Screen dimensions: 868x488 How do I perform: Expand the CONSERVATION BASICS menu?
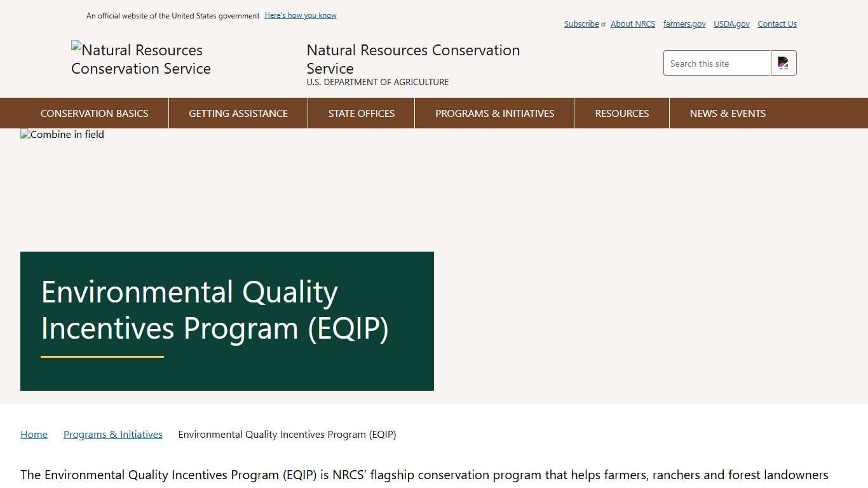pos(94,113)
